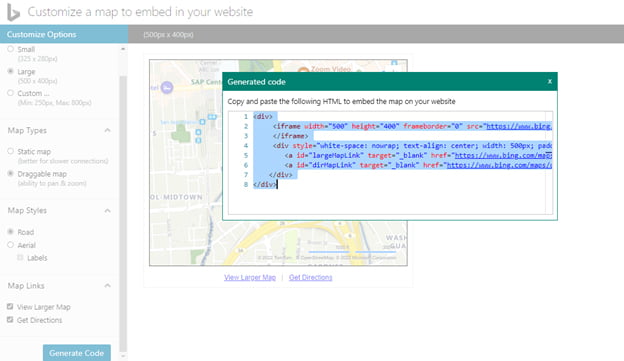Viewport: 624px width, 361px height.
Task: Select the Static map type
Action: [10, 151]
